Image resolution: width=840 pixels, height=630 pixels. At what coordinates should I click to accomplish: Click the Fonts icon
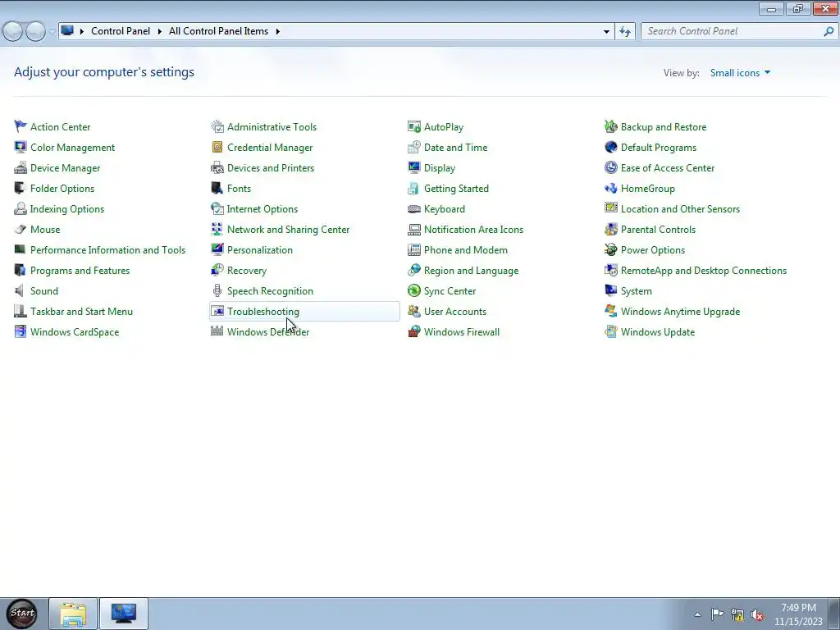click(x=217, y=188)
